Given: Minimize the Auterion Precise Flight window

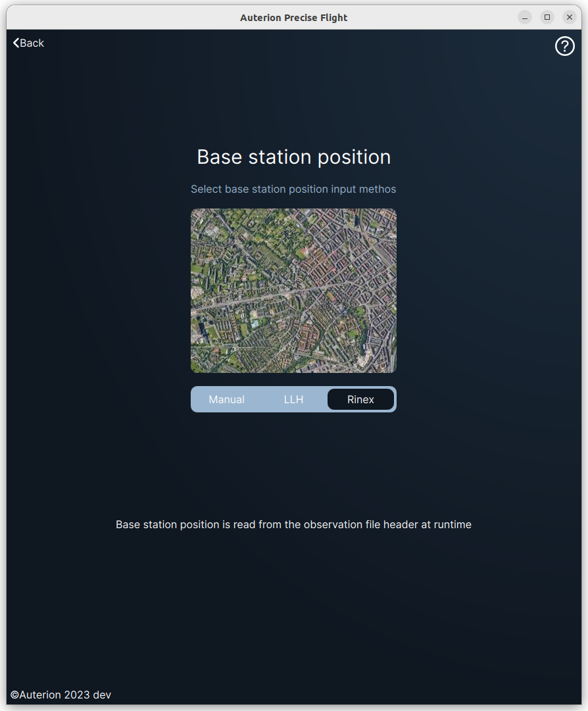Looking at the screenshot, I should click(x=525, y=17).
